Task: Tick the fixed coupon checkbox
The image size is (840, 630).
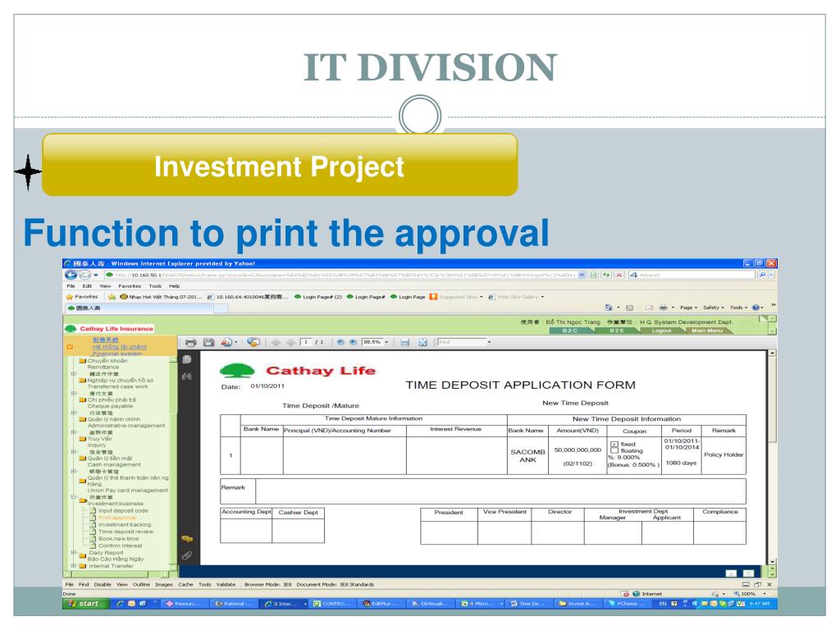Action: pyautogui.click(x=614, y=444)
